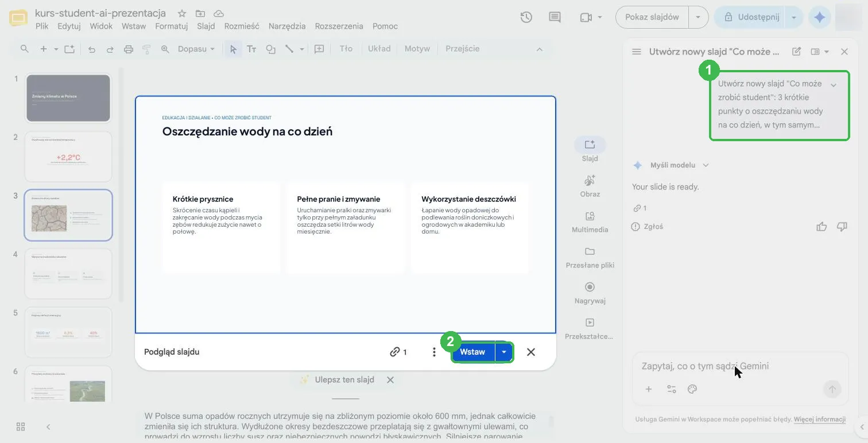
Task: Give thumbs up to Gemini response
Action: point(821,227)
